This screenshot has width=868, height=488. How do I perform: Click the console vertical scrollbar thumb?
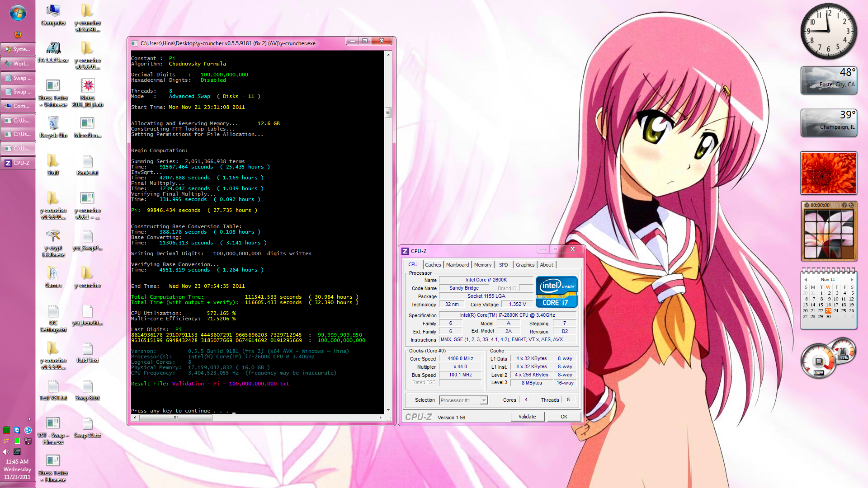(388, 112)
